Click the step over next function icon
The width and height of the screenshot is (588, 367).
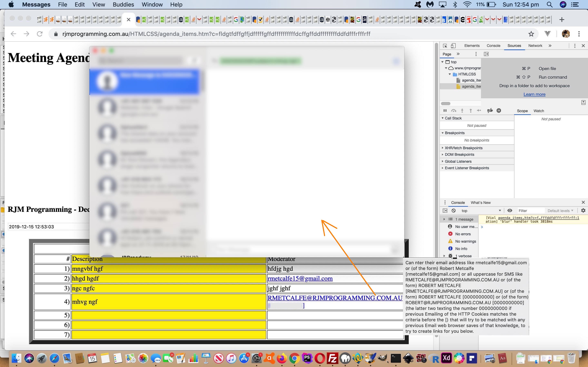point(453,111)
